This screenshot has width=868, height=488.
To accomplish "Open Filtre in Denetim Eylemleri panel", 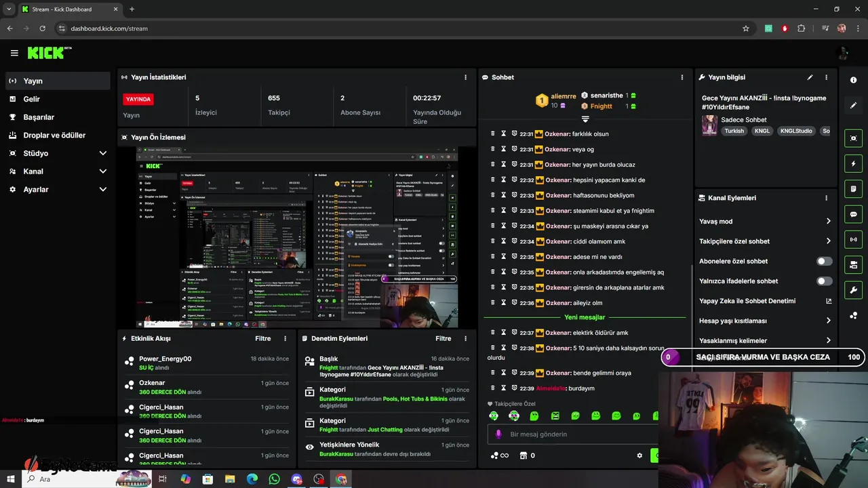I will (x=443, y=338).
